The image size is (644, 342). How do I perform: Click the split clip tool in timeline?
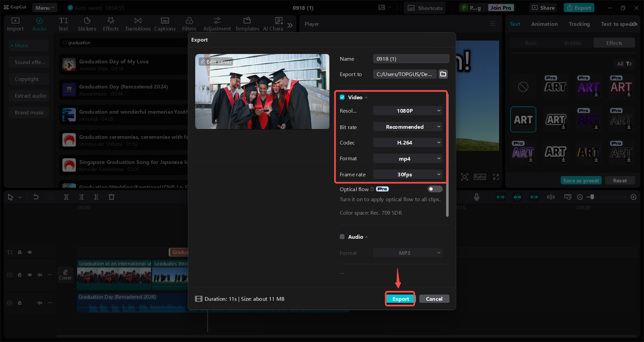pos(66,197)
